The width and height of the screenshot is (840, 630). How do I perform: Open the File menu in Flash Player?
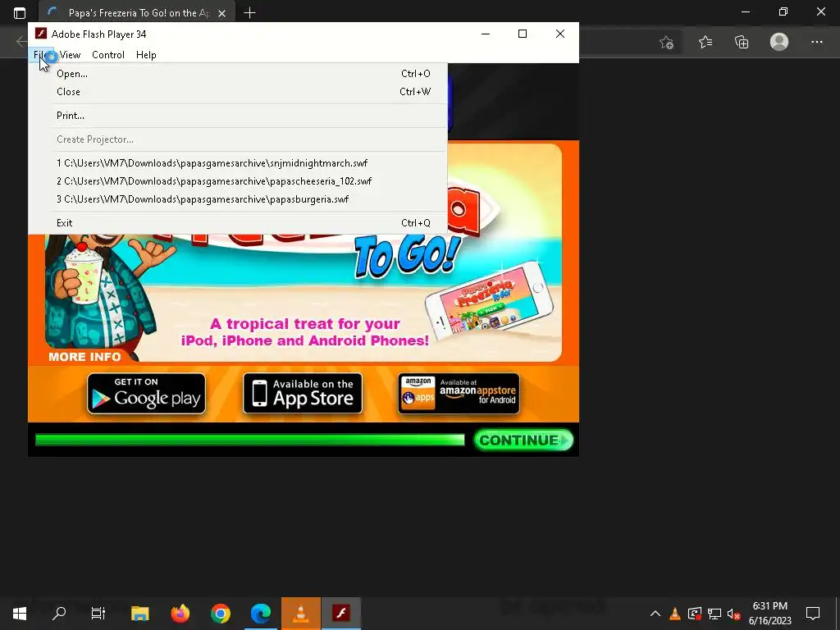pos(41,55)
